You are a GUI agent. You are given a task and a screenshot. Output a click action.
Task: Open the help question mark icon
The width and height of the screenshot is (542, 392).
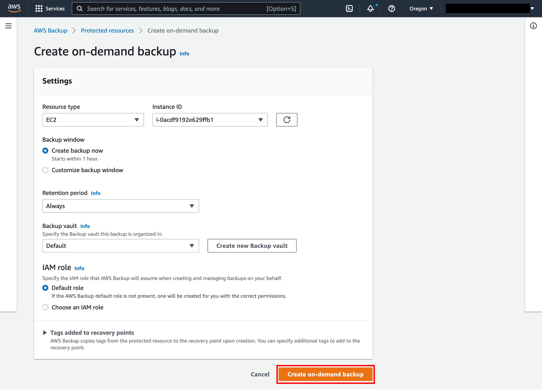click(391, 9)
